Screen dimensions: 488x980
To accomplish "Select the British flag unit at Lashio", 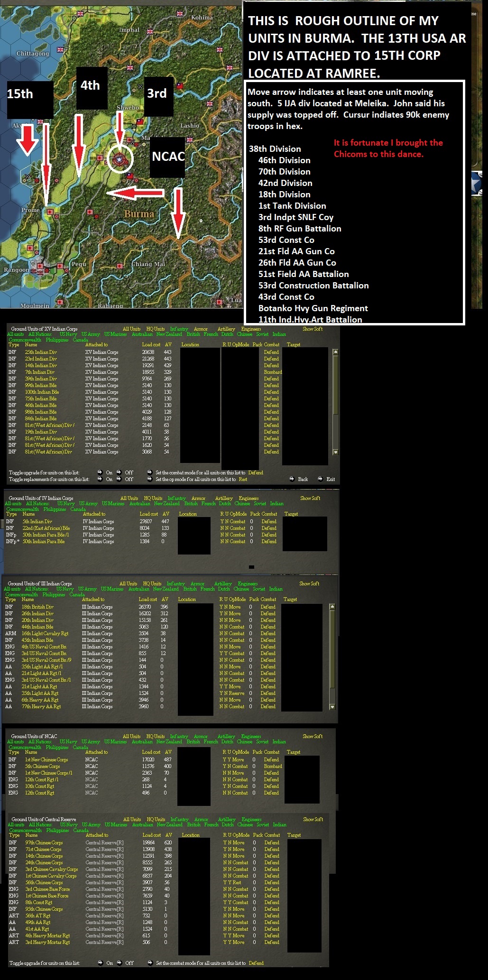I will click(x=191, y=139).
